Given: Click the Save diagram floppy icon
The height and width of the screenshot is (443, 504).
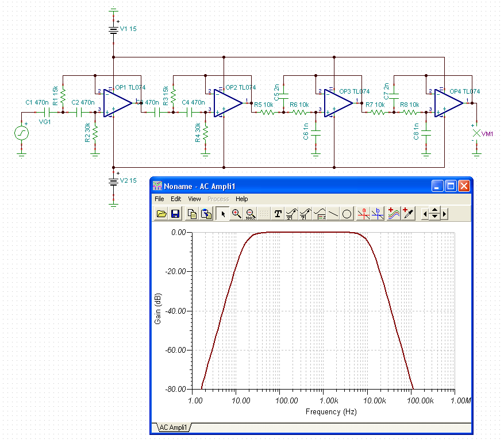Looking at the screenshot, I should click(x=175, y=214).
